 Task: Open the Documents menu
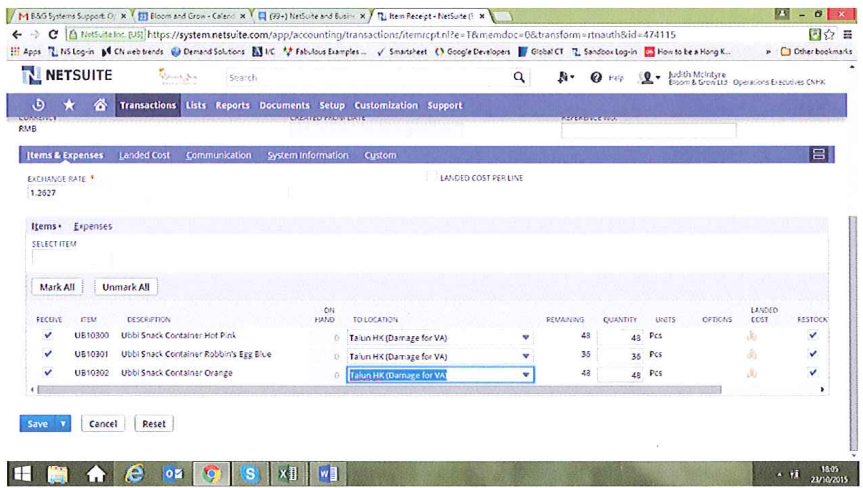tap(285, 105)
